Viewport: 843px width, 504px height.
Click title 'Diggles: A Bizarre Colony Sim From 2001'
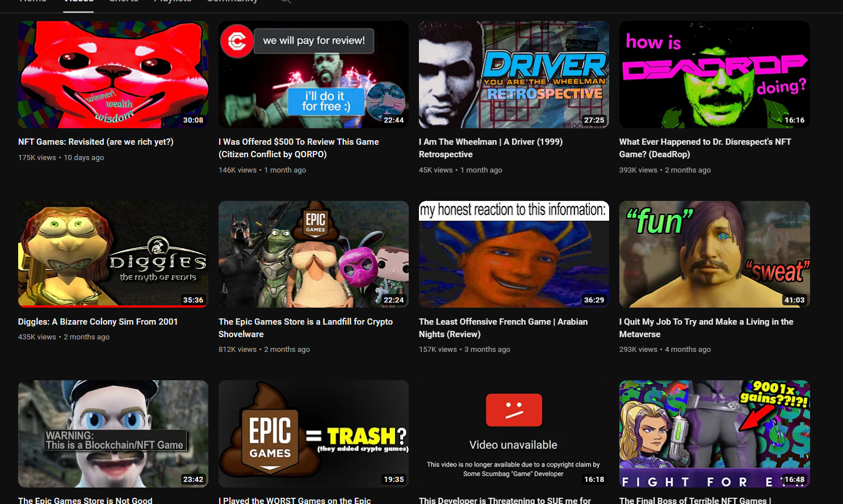click(98, 322)
